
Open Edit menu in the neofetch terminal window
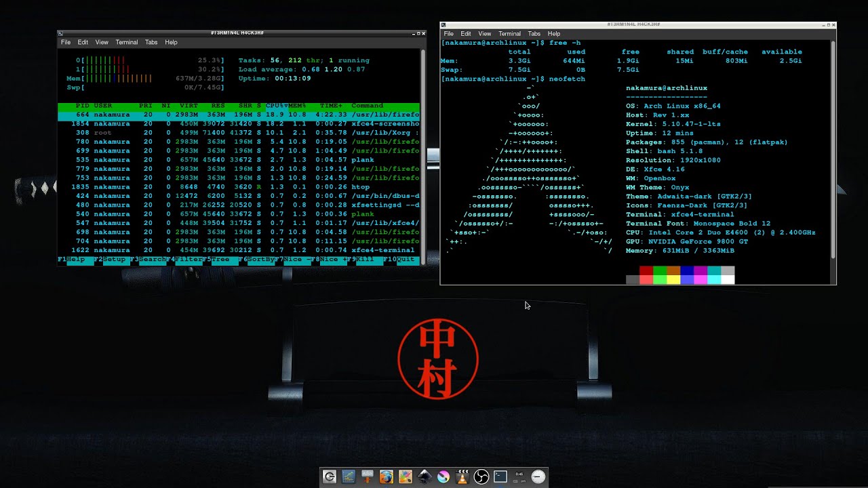466,34
